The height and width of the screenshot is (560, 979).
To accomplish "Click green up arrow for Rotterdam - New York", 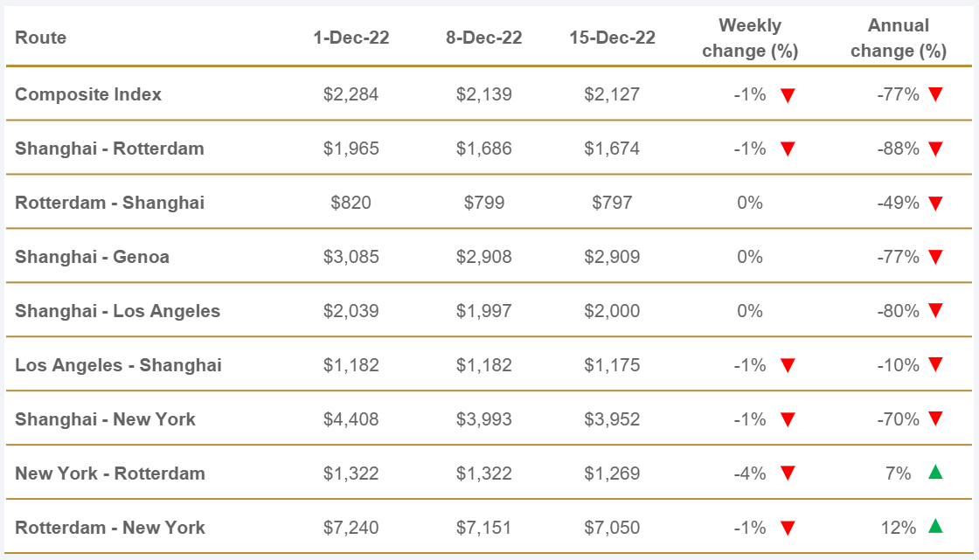I will (x=935, y=527).
